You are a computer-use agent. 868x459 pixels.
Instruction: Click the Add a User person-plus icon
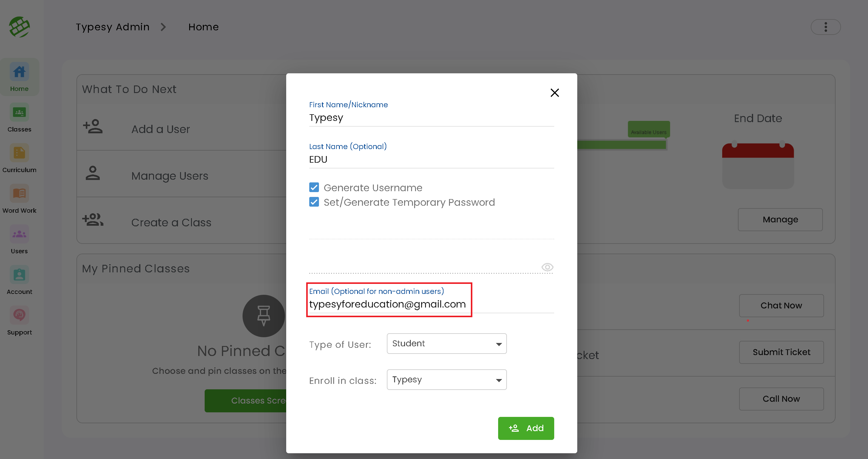pyautogui.click(x=93, y=127)
